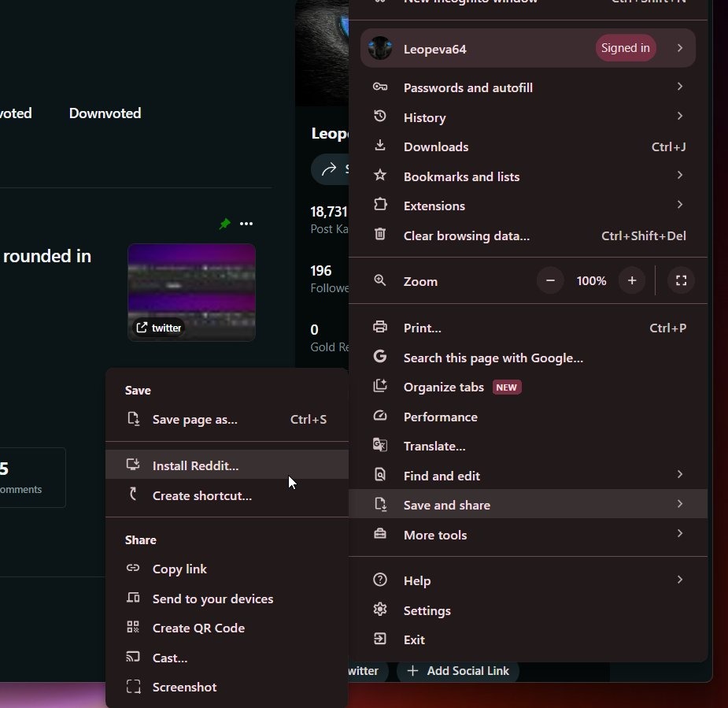Click the green pin icon on post
Viewport: 728px width, 708px height.
click(x=225, y=224)
